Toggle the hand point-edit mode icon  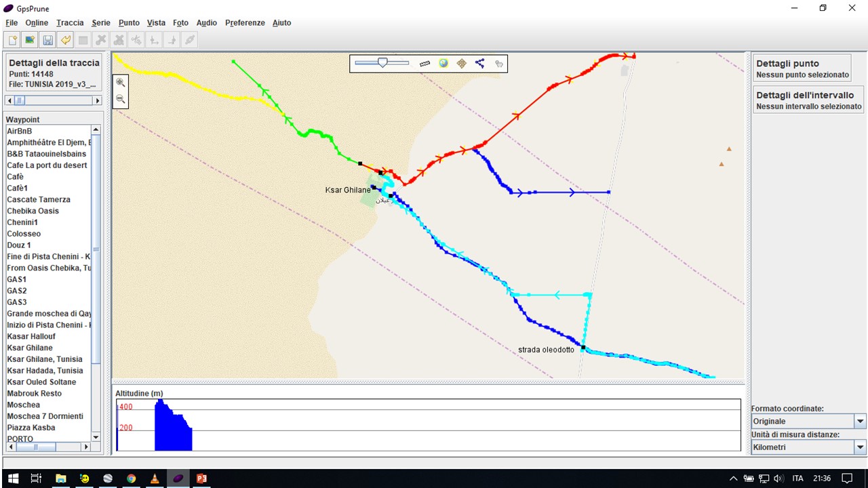point(499,64)
